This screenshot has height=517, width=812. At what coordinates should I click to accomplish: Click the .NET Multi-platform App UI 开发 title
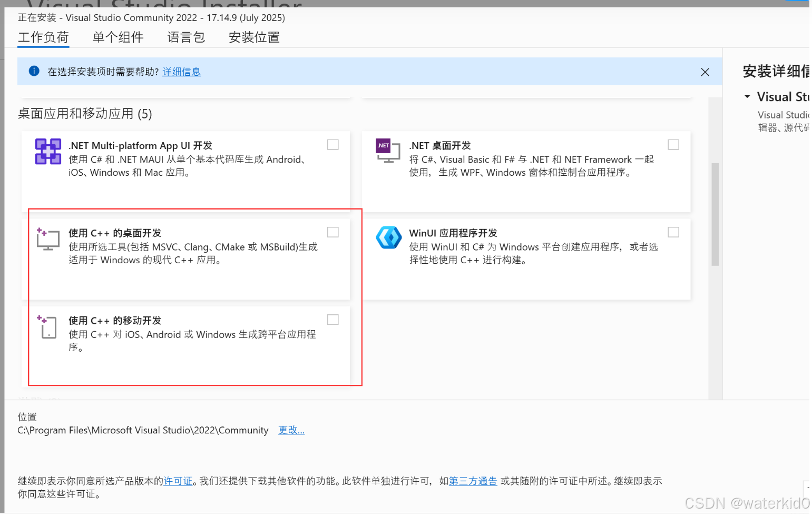pyautogui.click(x=141, y=146)
